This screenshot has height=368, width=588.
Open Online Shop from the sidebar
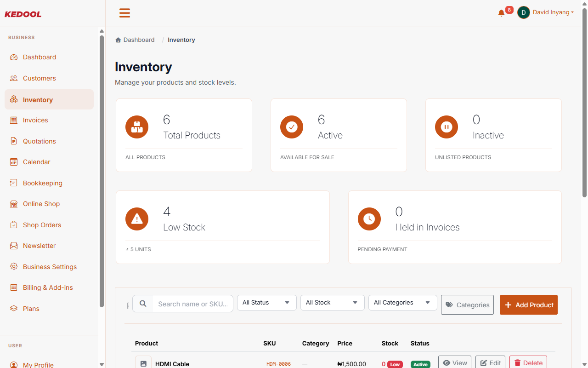(49, 204)
